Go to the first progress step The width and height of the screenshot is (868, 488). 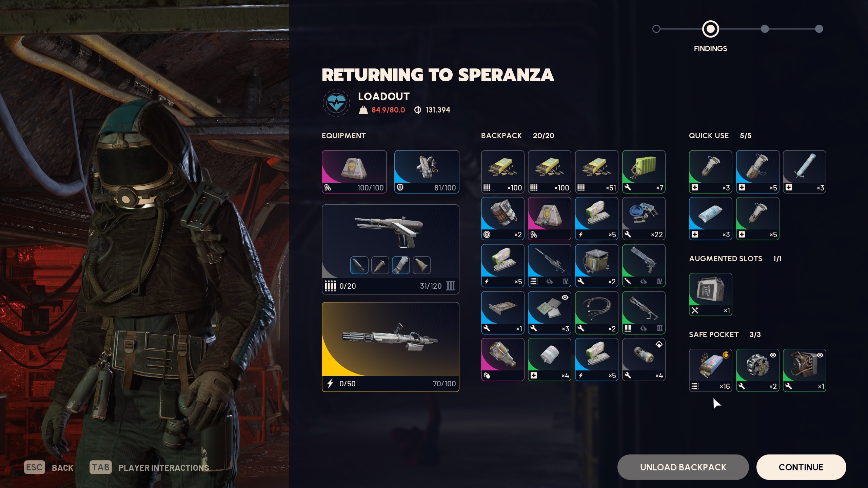656,29
